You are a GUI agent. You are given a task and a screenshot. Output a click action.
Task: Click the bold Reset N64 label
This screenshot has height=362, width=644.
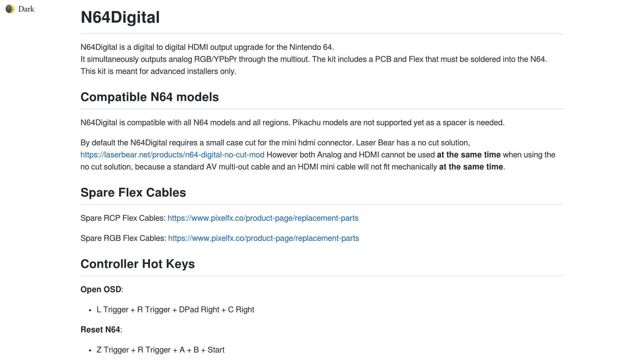[100, 330]
